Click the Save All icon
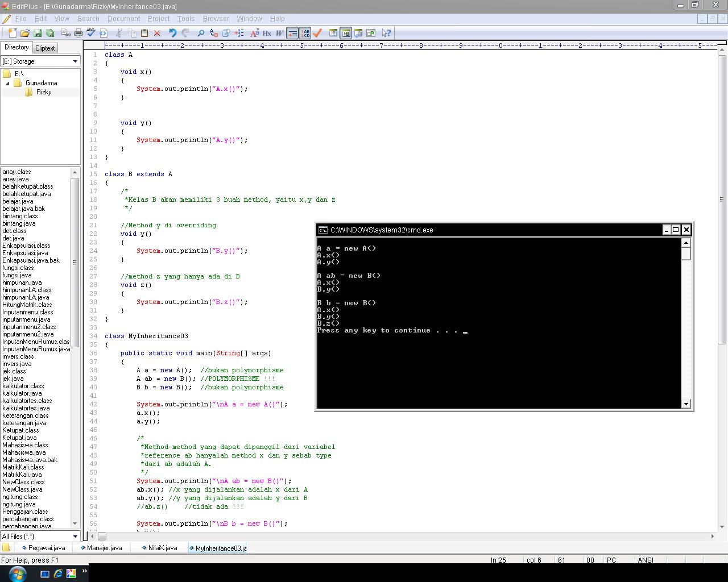 [x=50, y=33]
